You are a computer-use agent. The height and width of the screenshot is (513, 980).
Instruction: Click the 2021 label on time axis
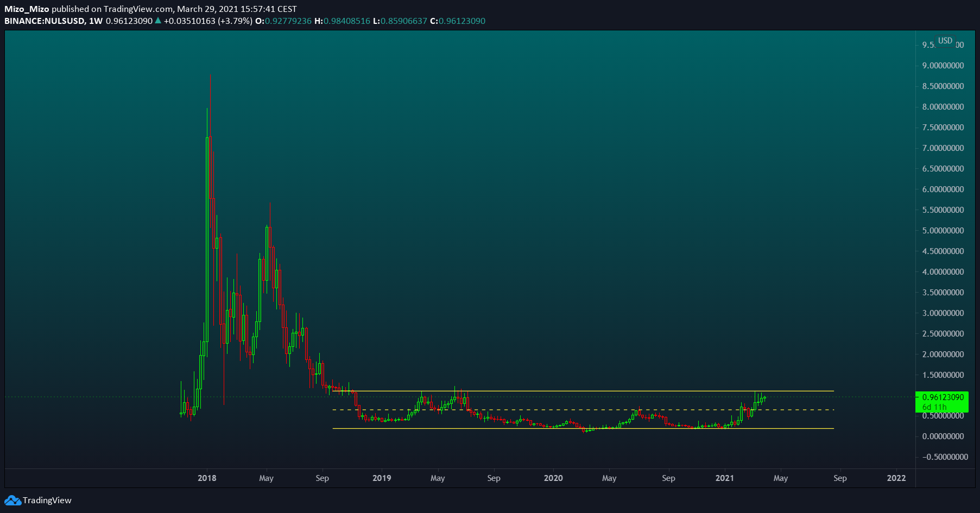point(725,478)
